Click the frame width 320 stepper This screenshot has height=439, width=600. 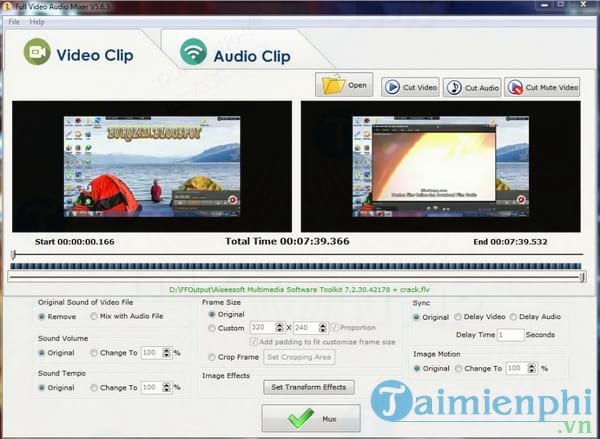point(280,328)
